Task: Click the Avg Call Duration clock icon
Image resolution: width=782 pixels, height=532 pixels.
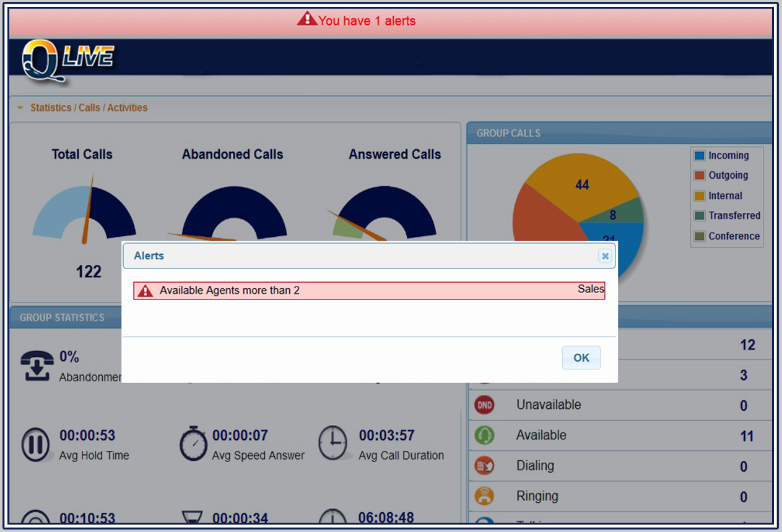Action: (x=332, y=444)
